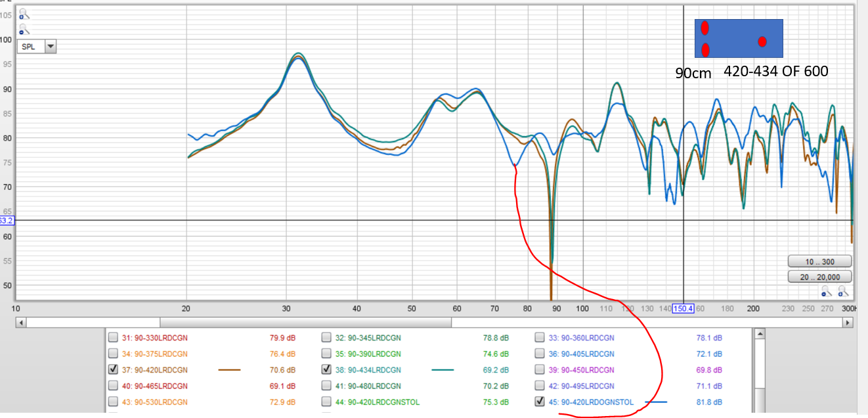Image resolution: width=868 pixels, height=418 pixels.
Task: Click the label 31: 90-330LRDCGN
Action: click(x=154, y=338)
